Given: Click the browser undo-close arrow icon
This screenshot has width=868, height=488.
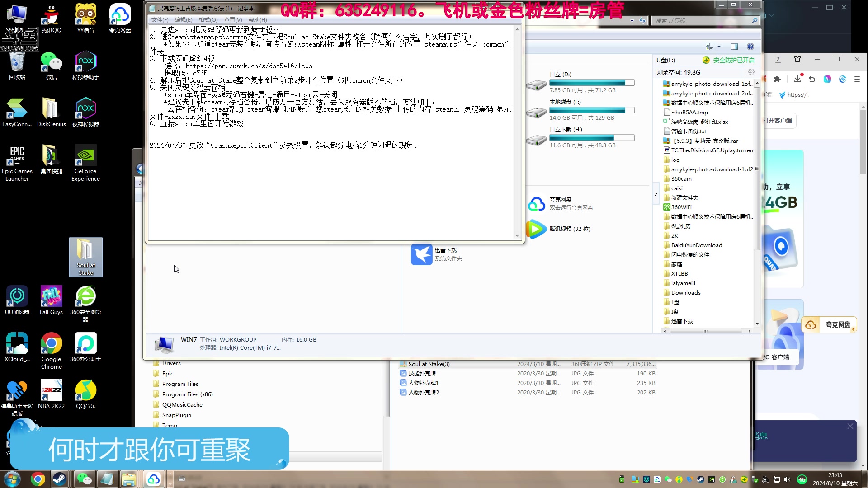Looking at the screenshot, I should tap(812, 79).
